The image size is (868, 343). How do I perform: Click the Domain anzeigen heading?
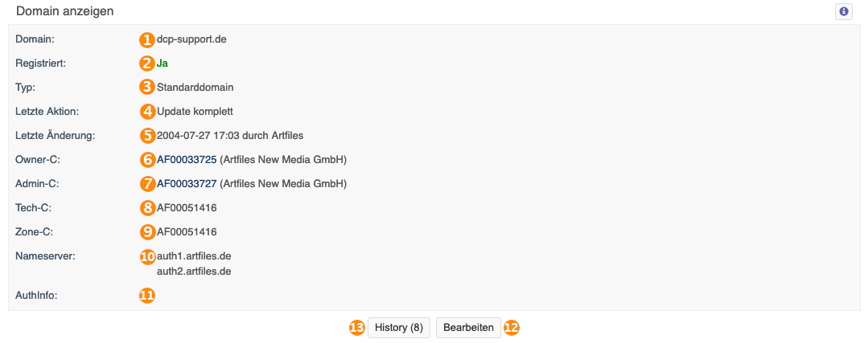[x=65, y=11]
